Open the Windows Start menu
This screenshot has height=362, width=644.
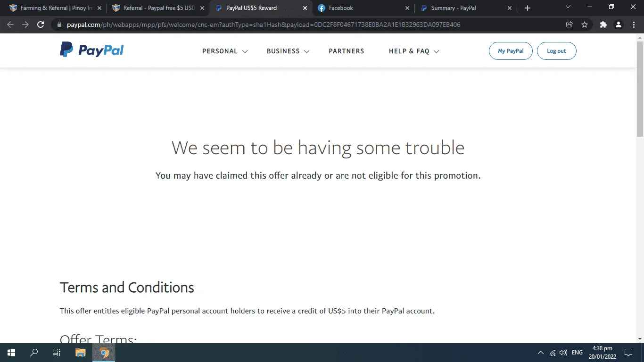[x=11, y=353]
